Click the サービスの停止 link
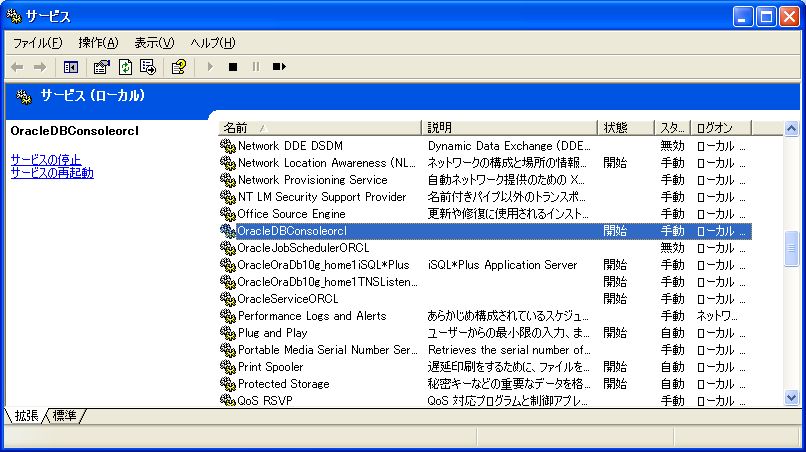 click(x=46, y=159)
